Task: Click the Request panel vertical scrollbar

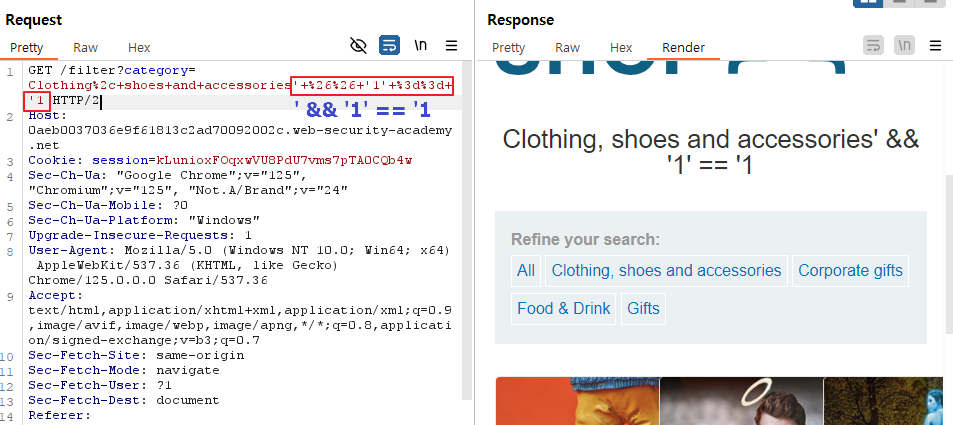Action: (466, 231)
